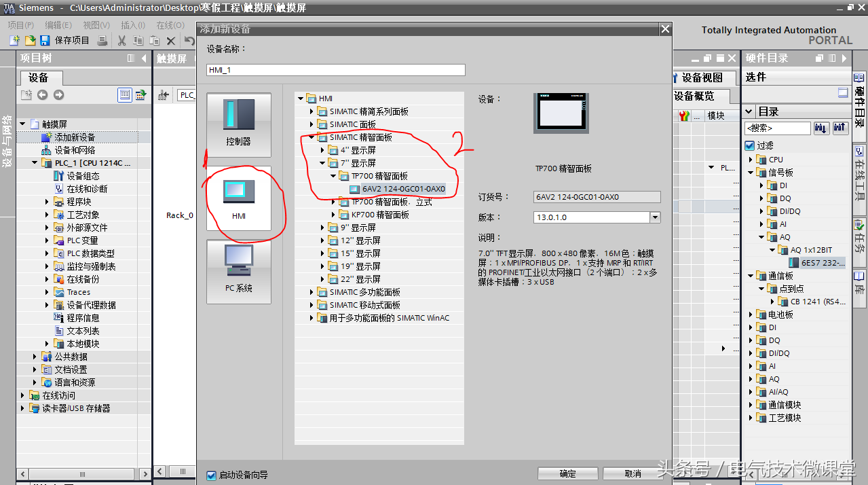The image size is (868, 485).
Task: Click the 保存项目 save disk icon
Action: 45,41
